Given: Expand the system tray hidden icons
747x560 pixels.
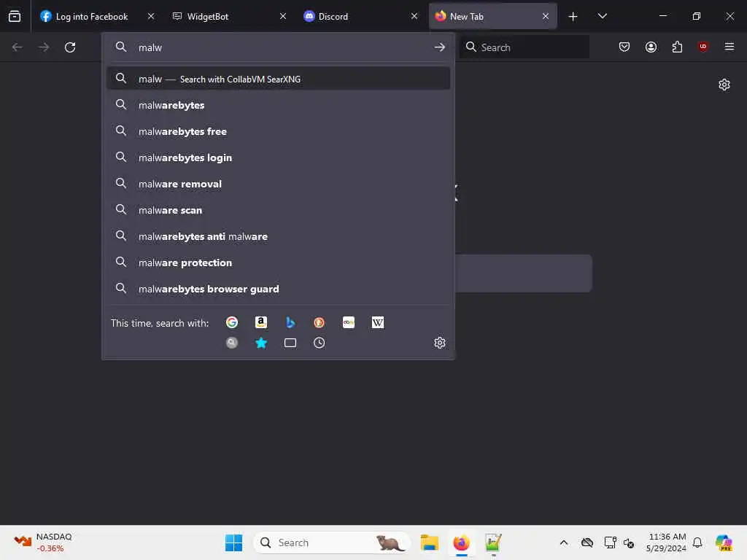Looking at the screenshot, I should pyautogui.click(x=564, y=542).
